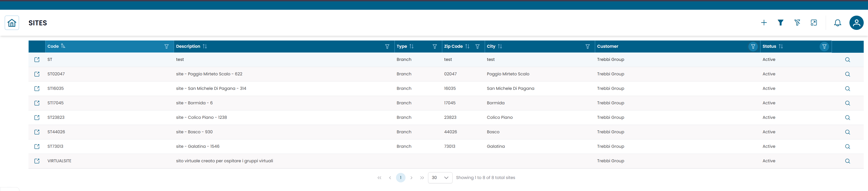Click city cell 'San Michele Di Pagana'
The width and height of the screenshot is (868, 191).
pyautogui.click(x=510, y=88)
